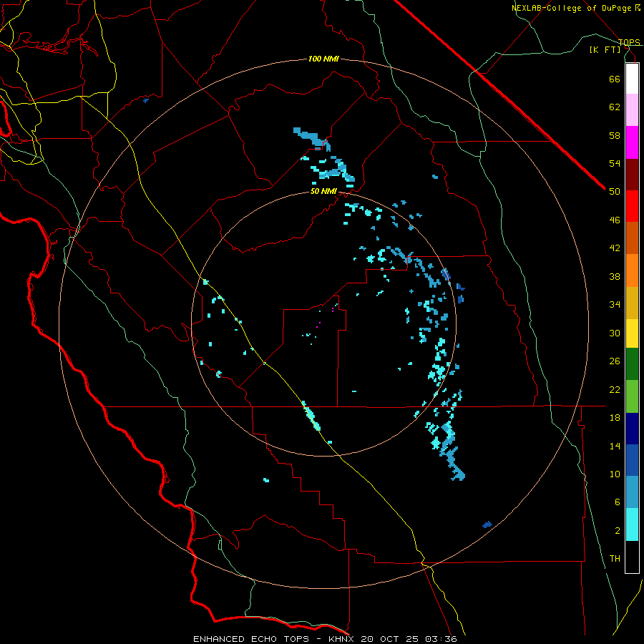Click the navy swatch between 18 and 14
This screenshot has width=644, height=644.
click(x=632, y=429)
